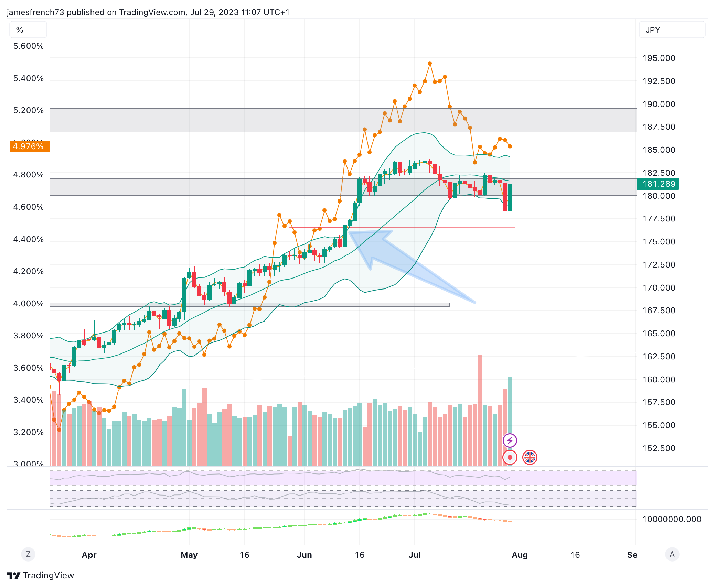The height and width of the screenshot is (588, 715).
Task: Click the 3.200% left axis value
Action: click(x=29, y=432)
